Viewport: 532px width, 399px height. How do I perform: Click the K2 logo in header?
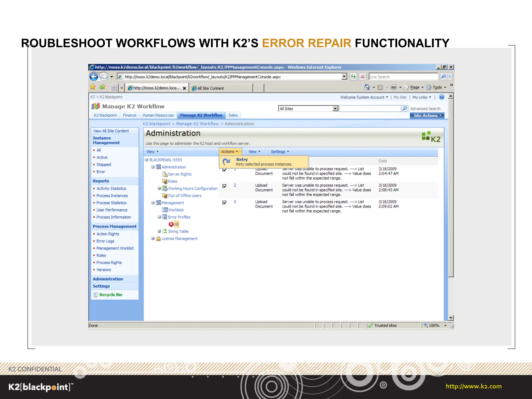point(431,137)
